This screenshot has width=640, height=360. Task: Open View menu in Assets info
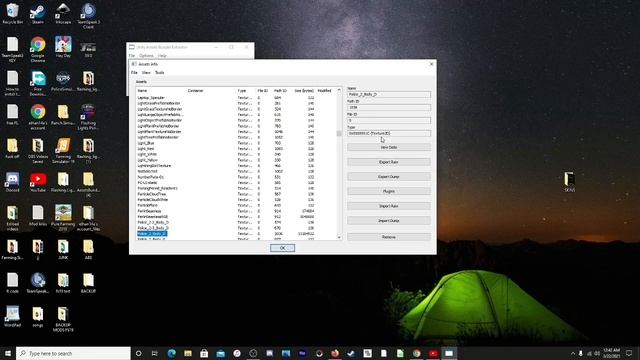(x=146, y=73)
